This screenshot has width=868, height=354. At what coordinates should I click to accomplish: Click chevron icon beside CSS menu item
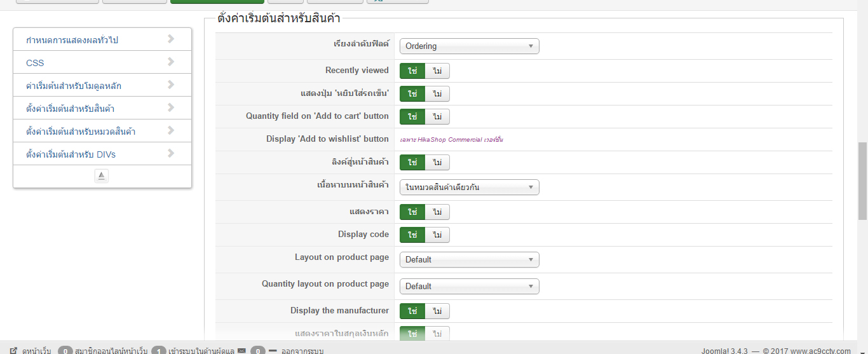pos(171,62)
